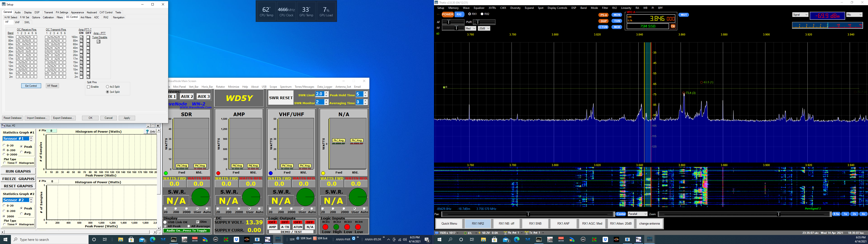Click Microsoft Edge icon on left taskbar
The image size is (868, 244).
coord(153,240)
